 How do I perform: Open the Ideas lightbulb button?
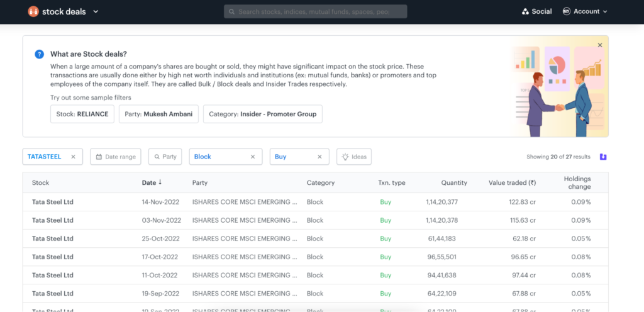[x=354, y=157]
